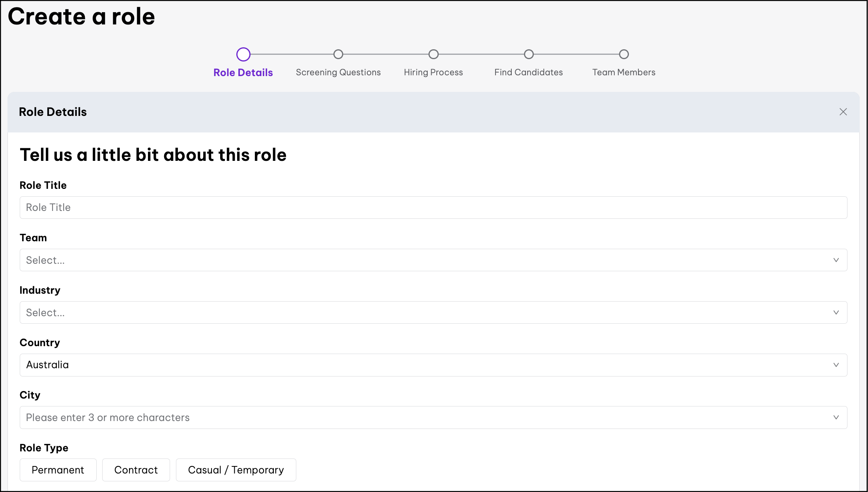
Task: Choose Casual / Temporary role type
Action: 236,470
